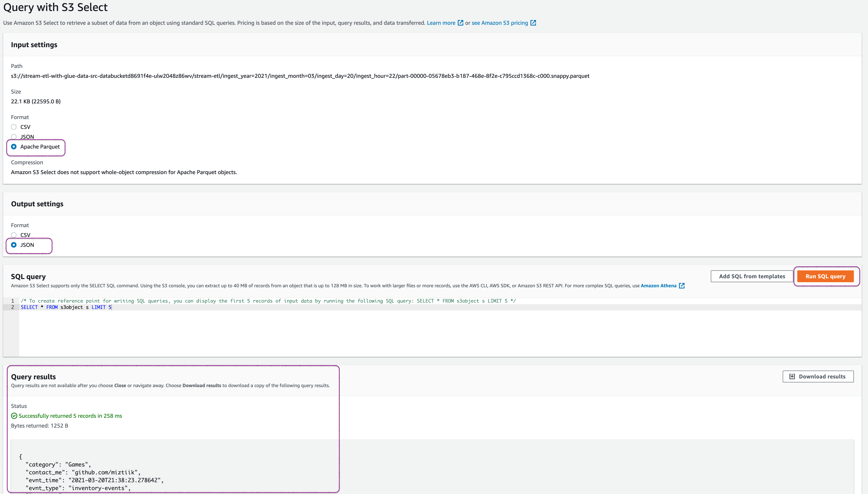Open the Learn more link
This screenshot has height=494, width=868.
click(441, 23)
